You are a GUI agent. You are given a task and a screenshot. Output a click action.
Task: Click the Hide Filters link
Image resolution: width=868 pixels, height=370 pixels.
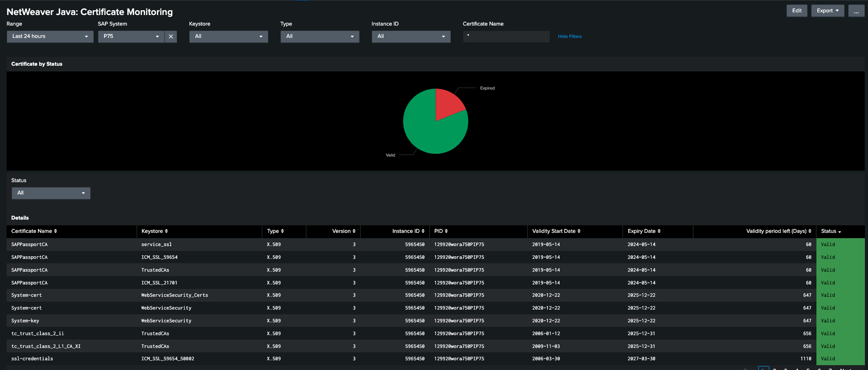tap(570, 37)
